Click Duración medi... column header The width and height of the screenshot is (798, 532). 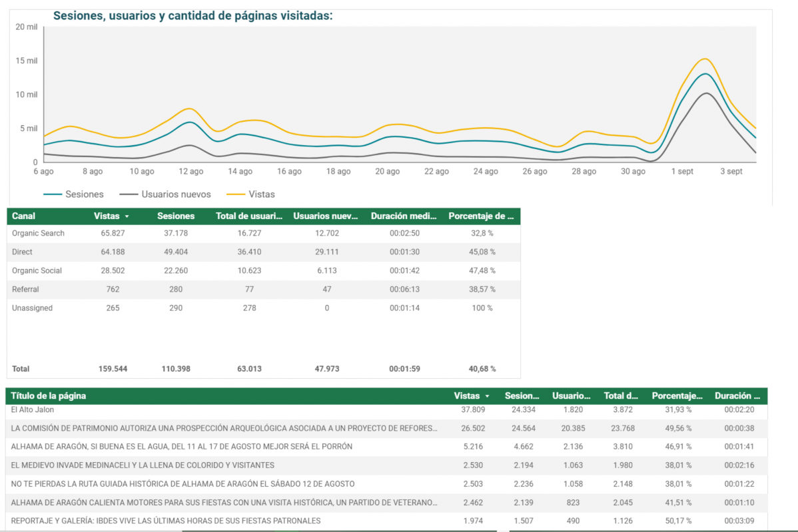point(404,216)
